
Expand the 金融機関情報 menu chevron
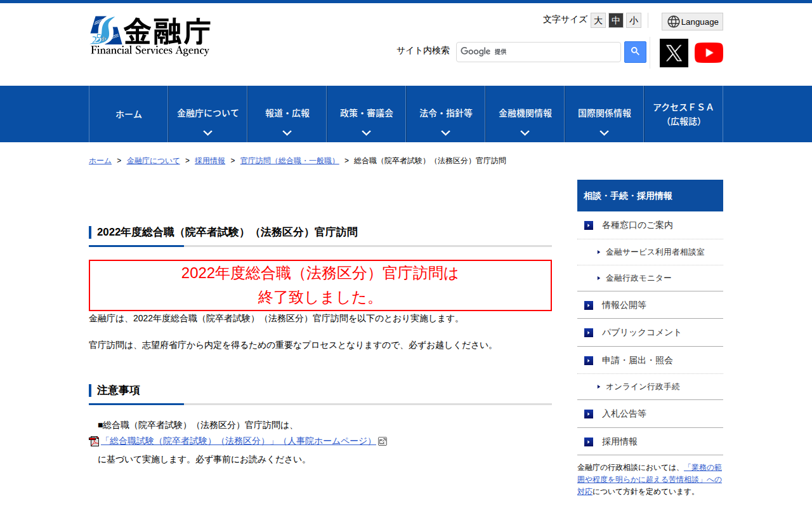(525, 133)
